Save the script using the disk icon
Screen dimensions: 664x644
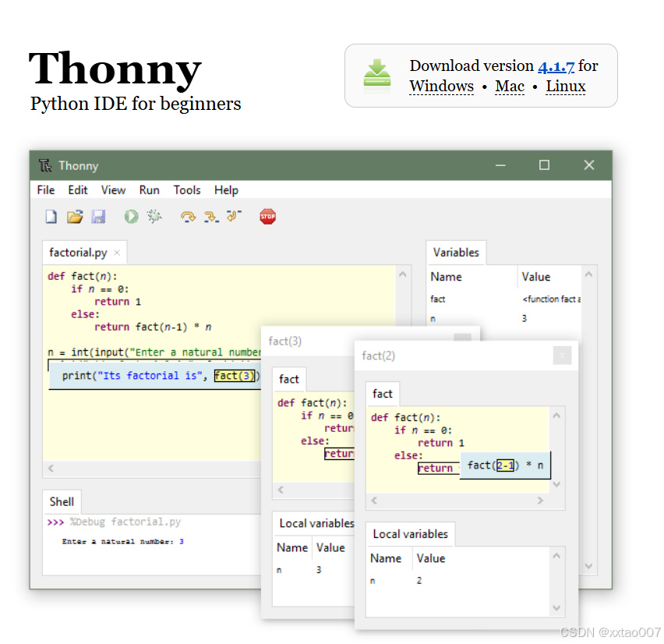[x=98, y=216]
